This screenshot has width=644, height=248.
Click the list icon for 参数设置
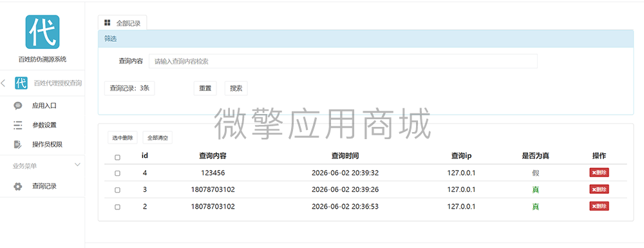tap(17, 125)
